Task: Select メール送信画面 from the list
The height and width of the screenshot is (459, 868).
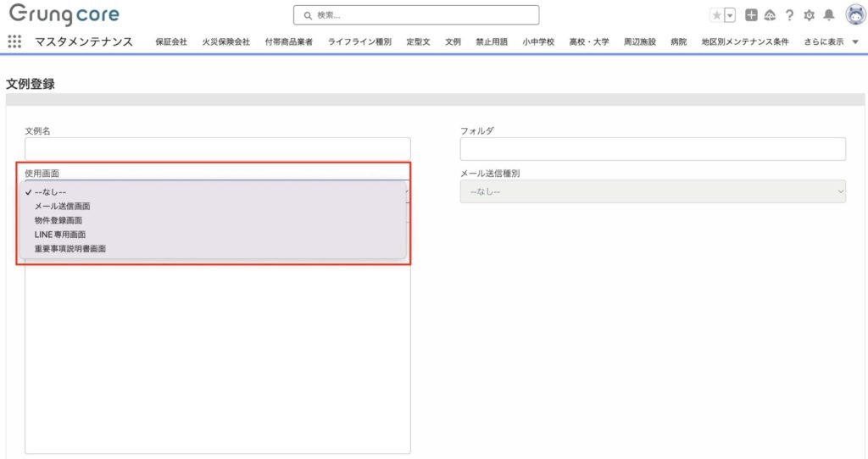Action: 62,206
